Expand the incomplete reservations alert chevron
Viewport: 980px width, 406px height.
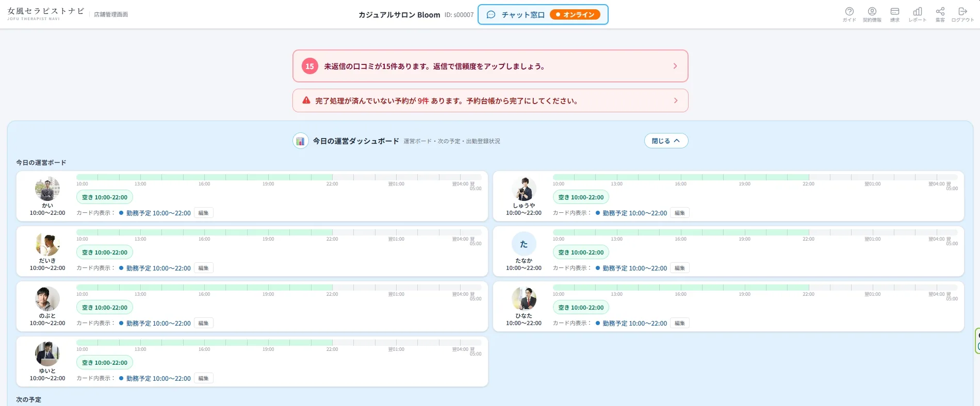[676, 100]
